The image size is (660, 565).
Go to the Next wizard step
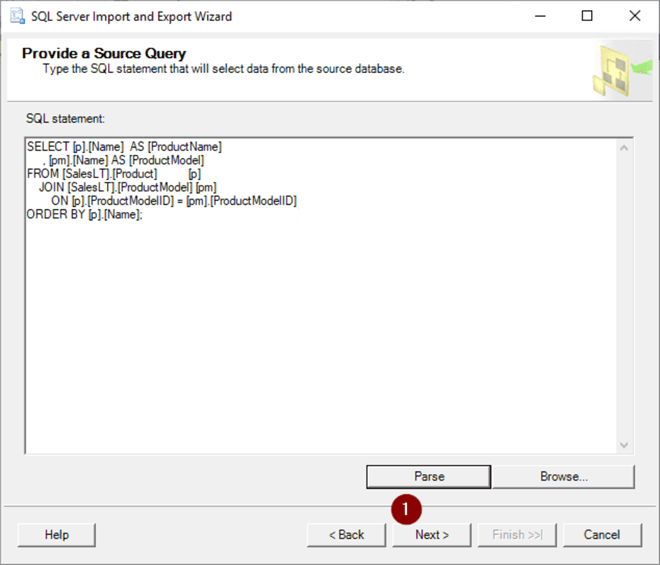coord(432,535)
